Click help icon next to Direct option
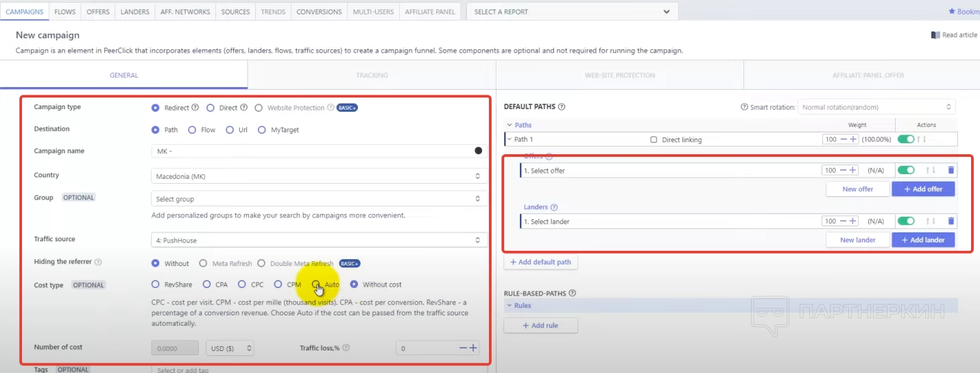 243,108
